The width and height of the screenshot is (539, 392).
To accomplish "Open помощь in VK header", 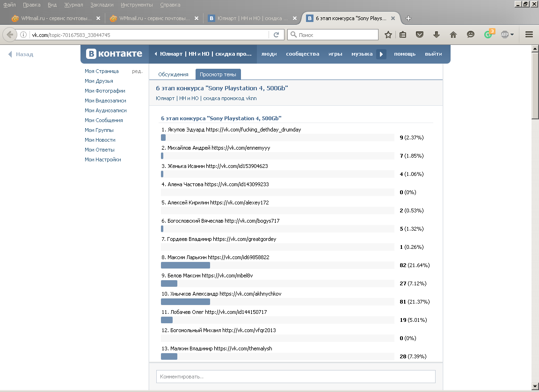I will [x=405, y=54].
